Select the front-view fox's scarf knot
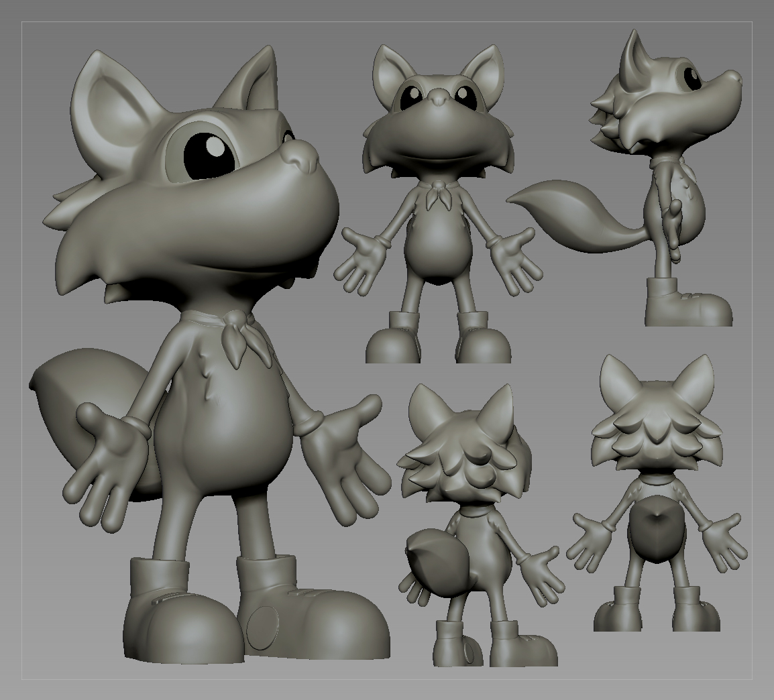This screenshot has height=700, width=774. tap(438, 194)
